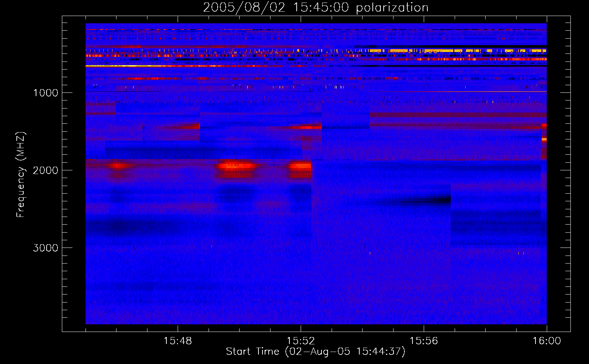Click the 15:56 time tick label
The width and height of the screenshot is (589, 364).
(x=424, y=341)
